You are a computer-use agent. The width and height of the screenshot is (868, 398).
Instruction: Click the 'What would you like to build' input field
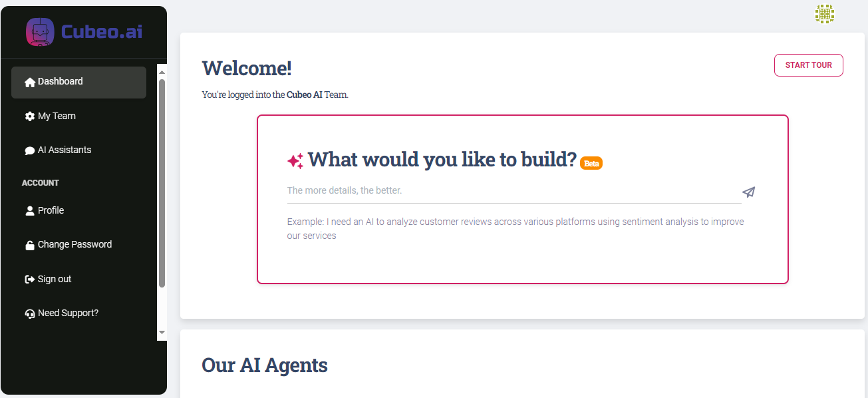pos(512,191)
